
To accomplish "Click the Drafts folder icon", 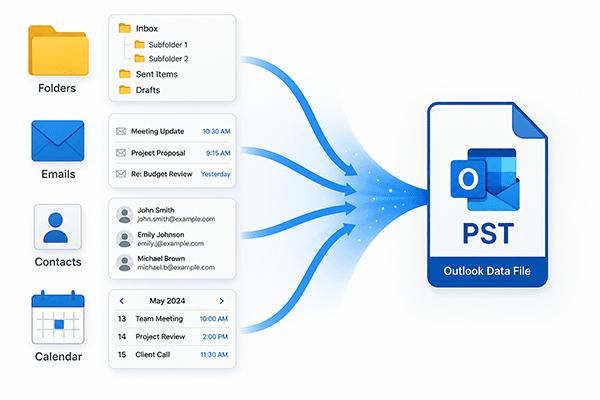I will [x=125, y=90].
